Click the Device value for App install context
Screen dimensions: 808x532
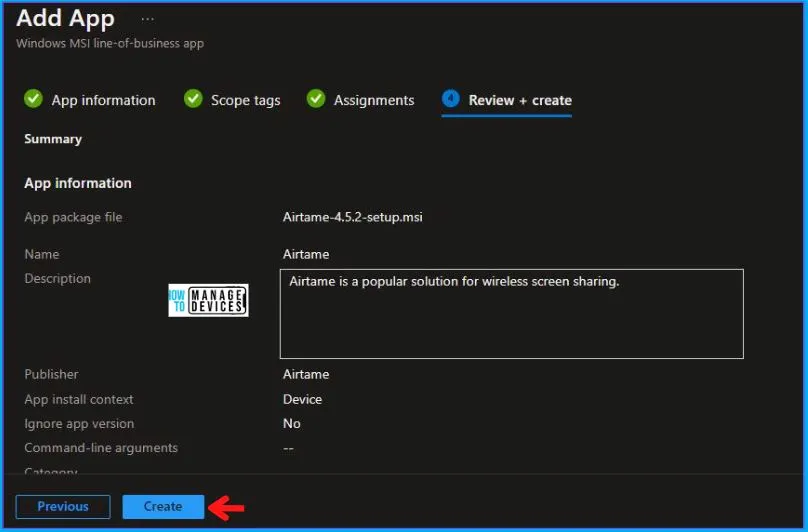tap(302, 399)
